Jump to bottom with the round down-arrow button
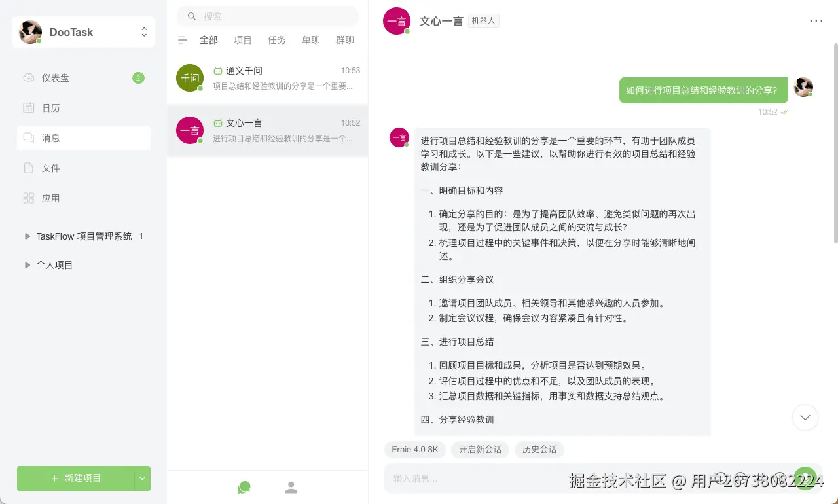Viewport: 838px width, 504px height. [x=805, y=418]
